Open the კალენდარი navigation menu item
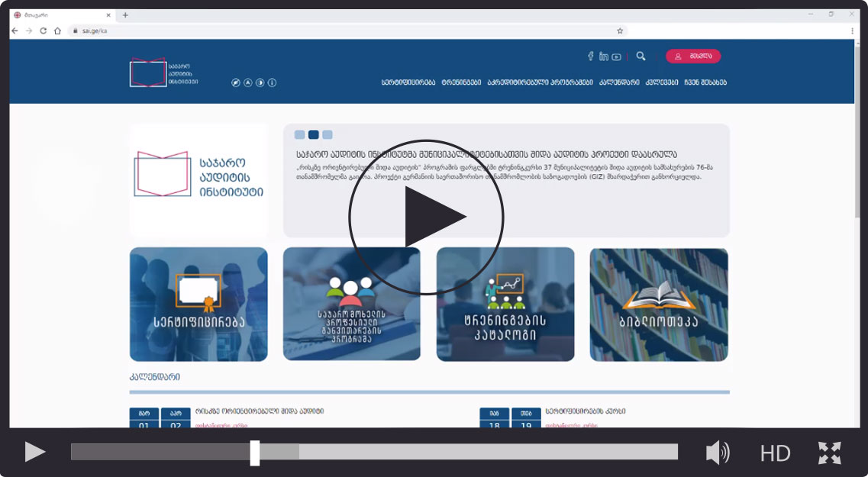Viewport: 868px width, 477px height. [x=618, y=82]
